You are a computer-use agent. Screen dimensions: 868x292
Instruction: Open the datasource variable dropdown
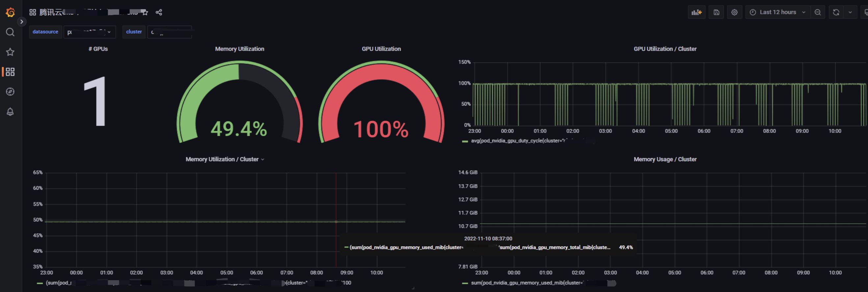click(89, 32)
